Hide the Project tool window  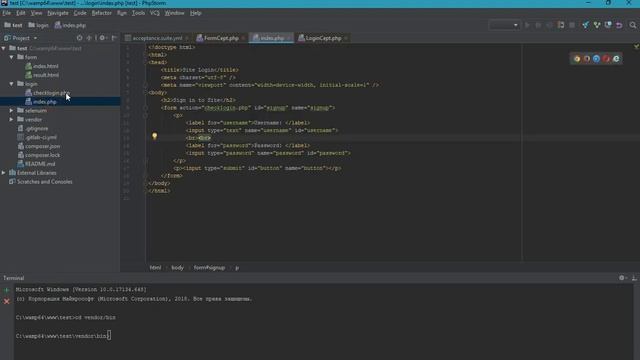pos(114,38)
